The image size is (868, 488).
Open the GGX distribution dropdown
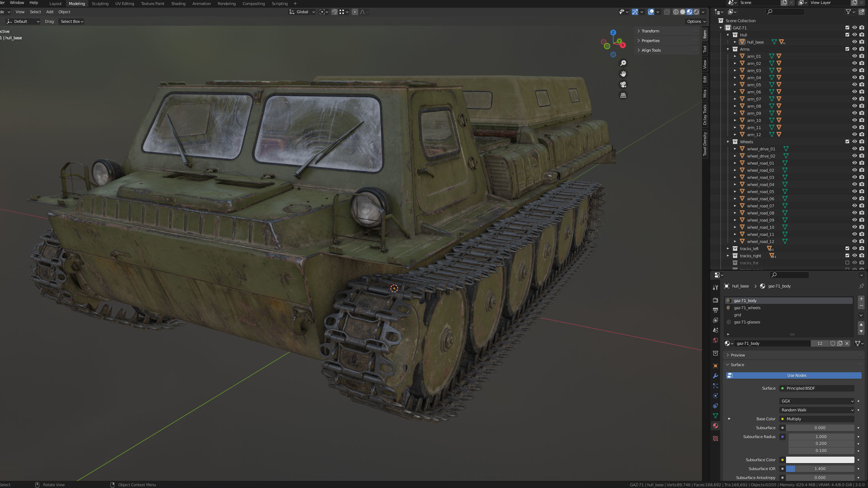817,401
